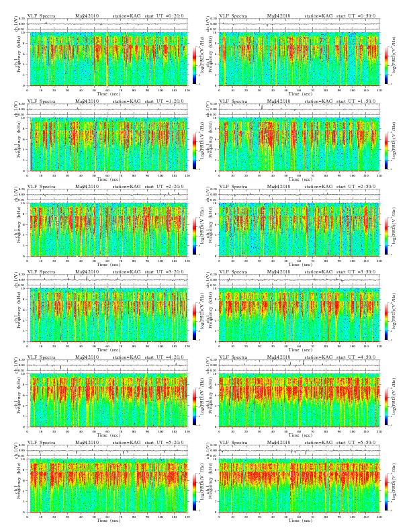Pick the waveform strip of the UT 3:50:0 panel
The width and height of the screenshot is (411, 532).
(299, 280)
